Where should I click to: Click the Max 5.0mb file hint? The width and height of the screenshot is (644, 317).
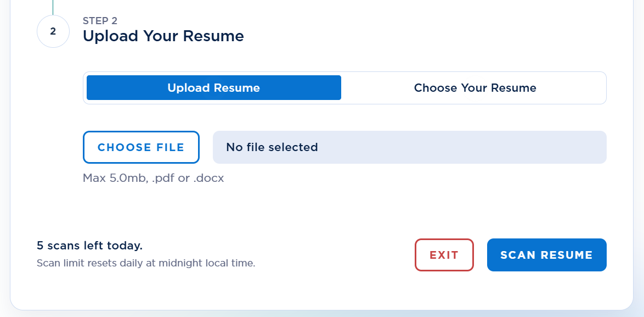[x=154, y=179]
